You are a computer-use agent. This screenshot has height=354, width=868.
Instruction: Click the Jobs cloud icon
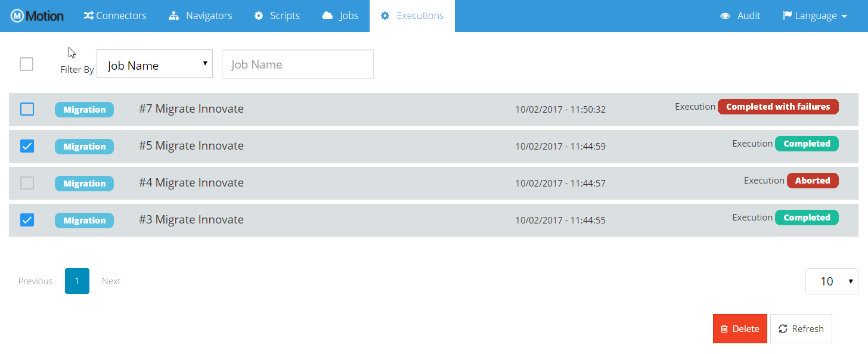pos(327,16)
